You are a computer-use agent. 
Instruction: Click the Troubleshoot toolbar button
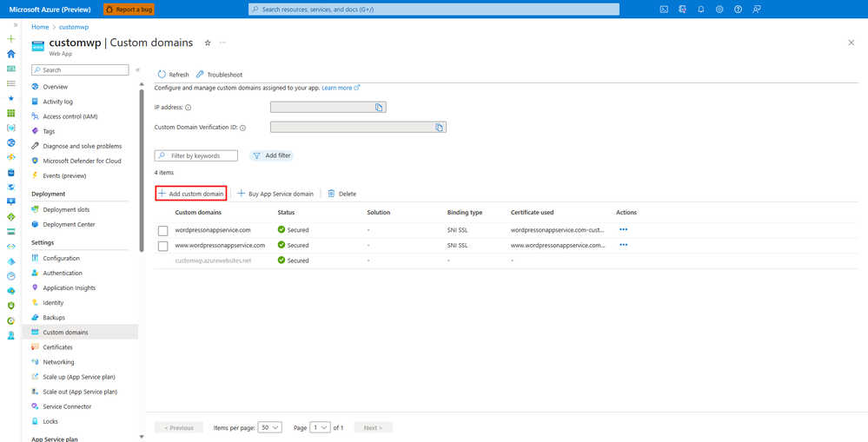[x=219, y=75]
